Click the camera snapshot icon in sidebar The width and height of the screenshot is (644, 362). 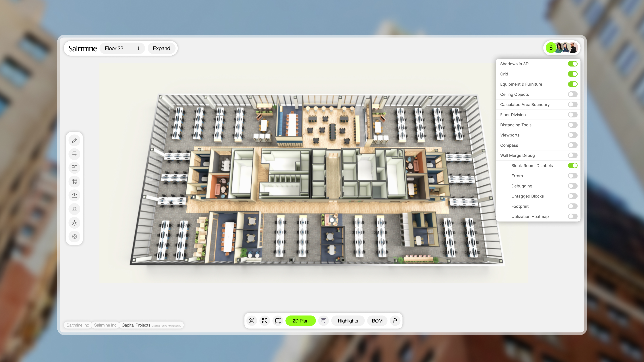[x=74, y=209]
